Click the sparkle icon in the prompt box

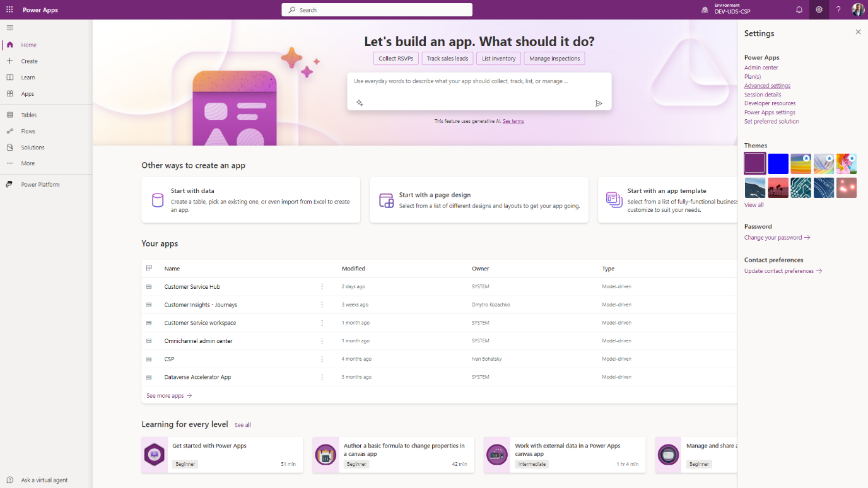coord(360,103)
